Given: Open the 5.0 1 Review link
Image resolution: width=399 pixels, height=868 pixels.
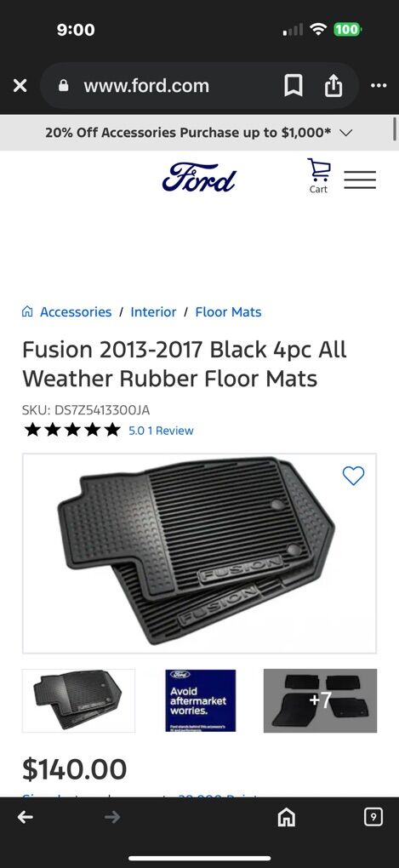Looking at the screenshot, I should click(x=161, y=431).
